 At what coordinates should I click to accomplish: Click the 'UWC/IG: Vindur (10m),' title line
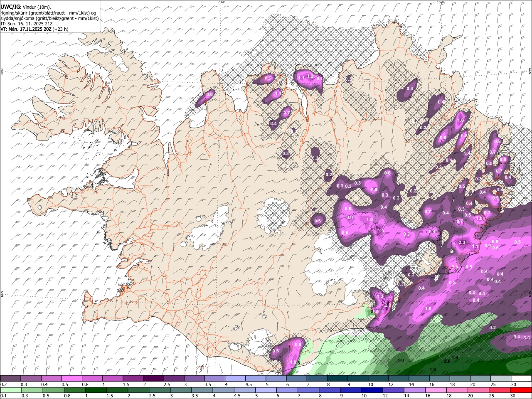click(x=26, y=7)
